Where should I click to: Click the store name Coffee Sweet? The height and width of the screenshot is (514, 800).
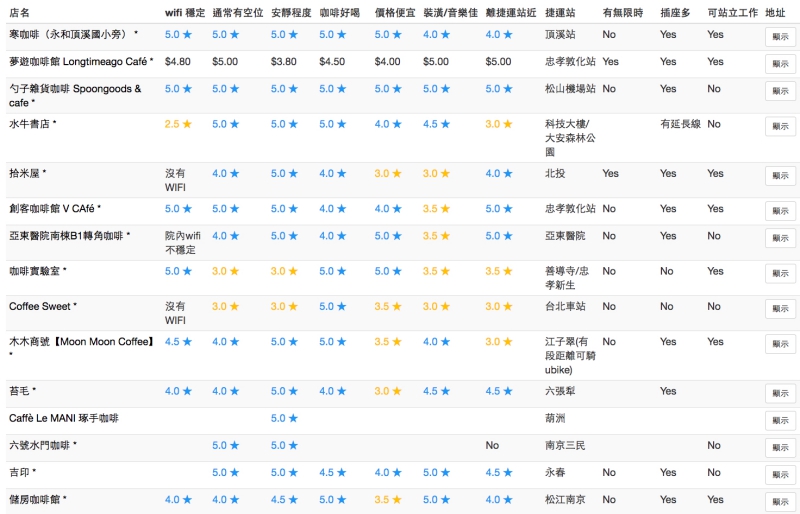click(x=40, y=306)
